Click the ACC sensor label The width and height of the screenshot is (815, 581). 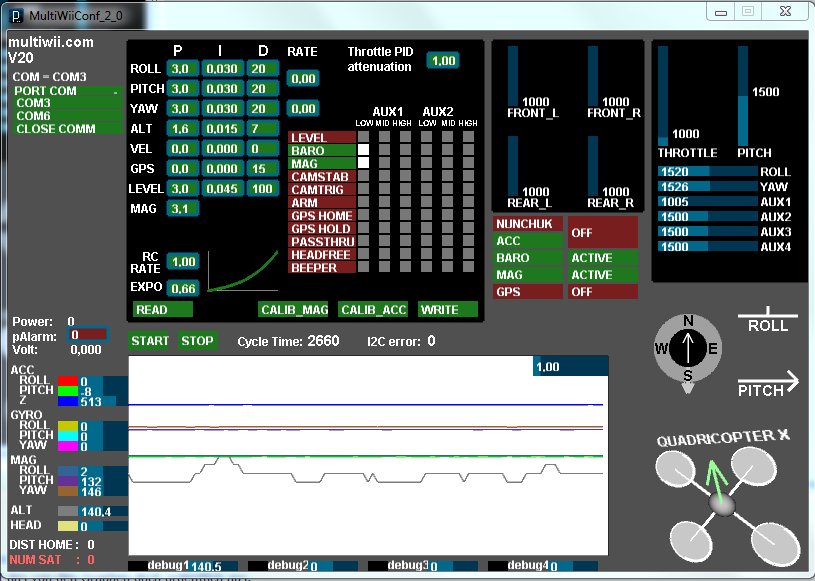point(528,241)
